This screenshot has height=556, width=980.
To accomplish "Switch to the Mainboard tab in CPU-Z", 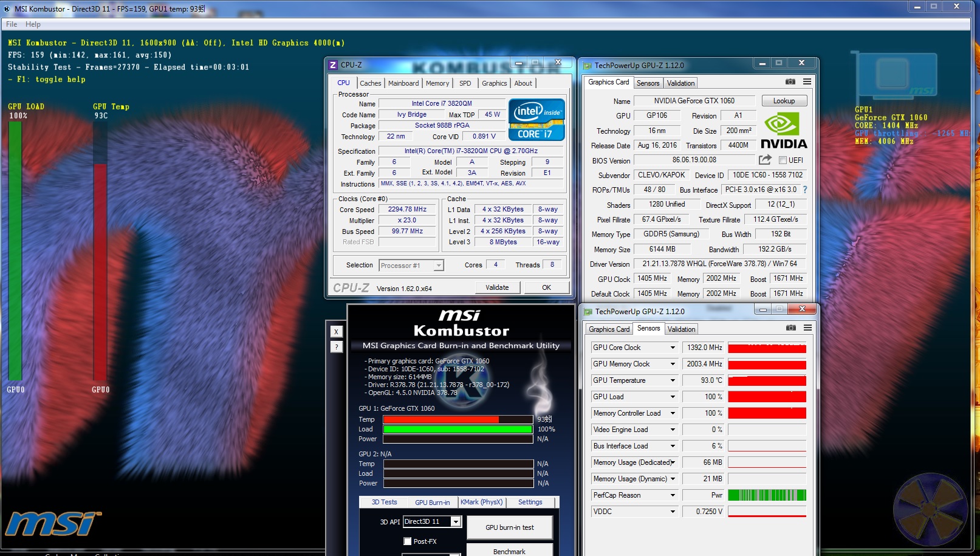I will point(403,83).
